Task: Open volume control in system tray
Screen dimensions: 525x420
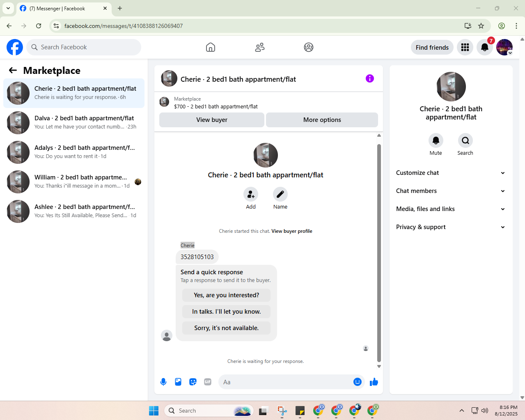Action: (x=485, y=411)
